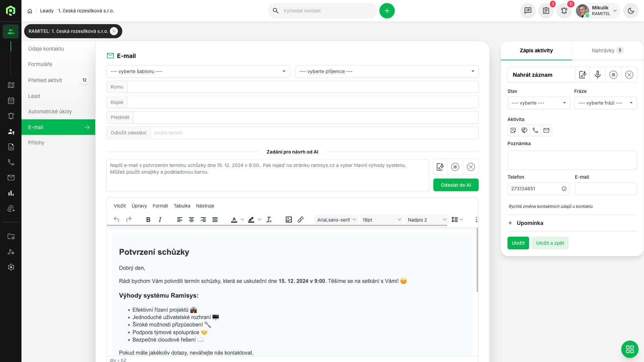Open Údaje kontaktu in contact menu
The image size is (644, 362).
[x=58, y=49]
